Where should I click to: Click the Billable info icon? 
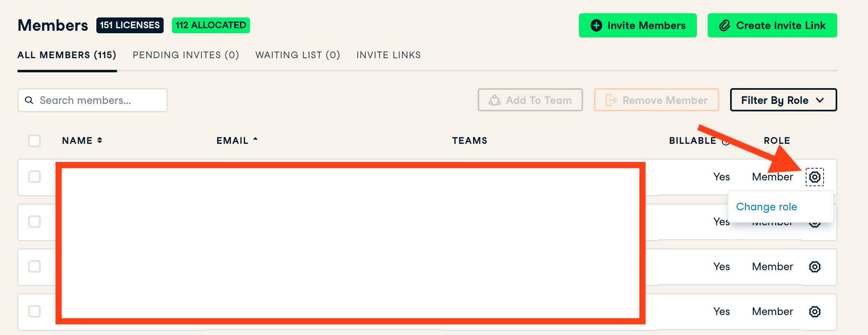pos(725,141)
